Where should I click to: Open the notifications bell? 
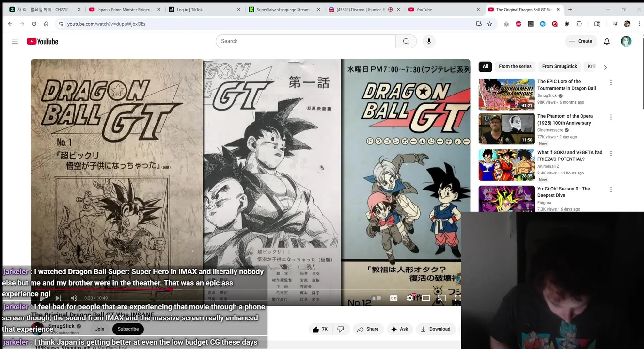607,41
